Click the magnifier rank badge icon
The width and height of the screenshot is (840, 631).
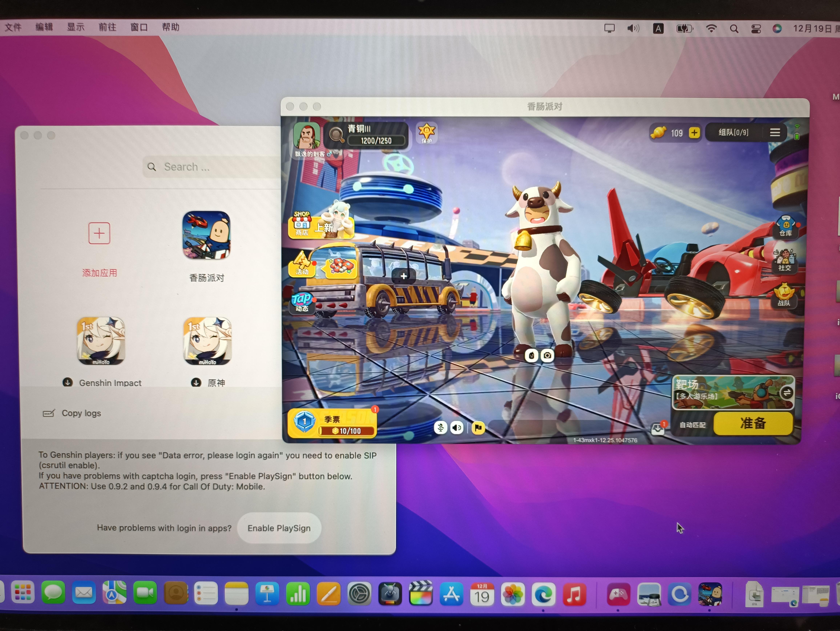336,134
